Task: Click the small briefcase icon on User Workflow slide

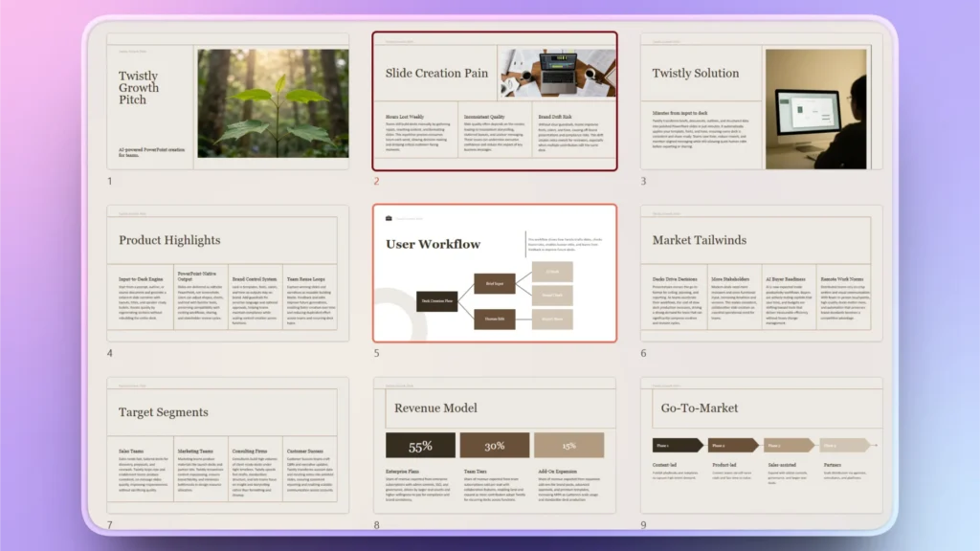Action: tap(389, 218)
